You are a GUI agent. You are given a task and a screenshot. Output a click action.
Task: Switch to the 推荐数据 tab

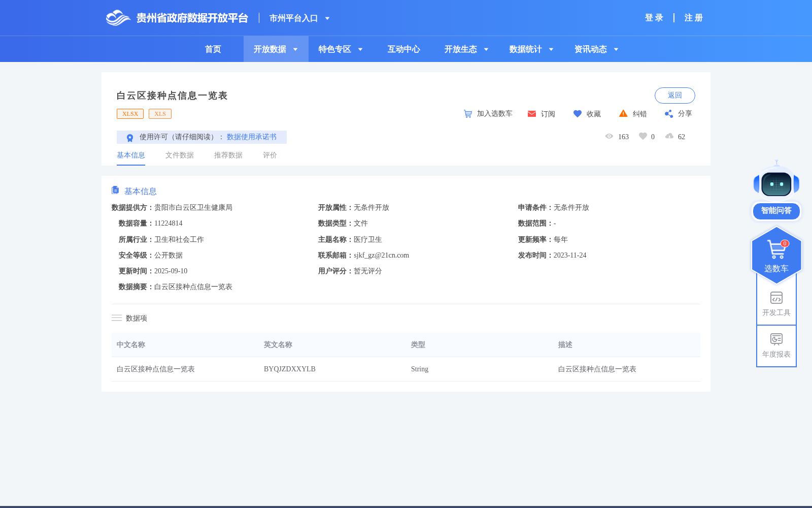pos(228,155)
